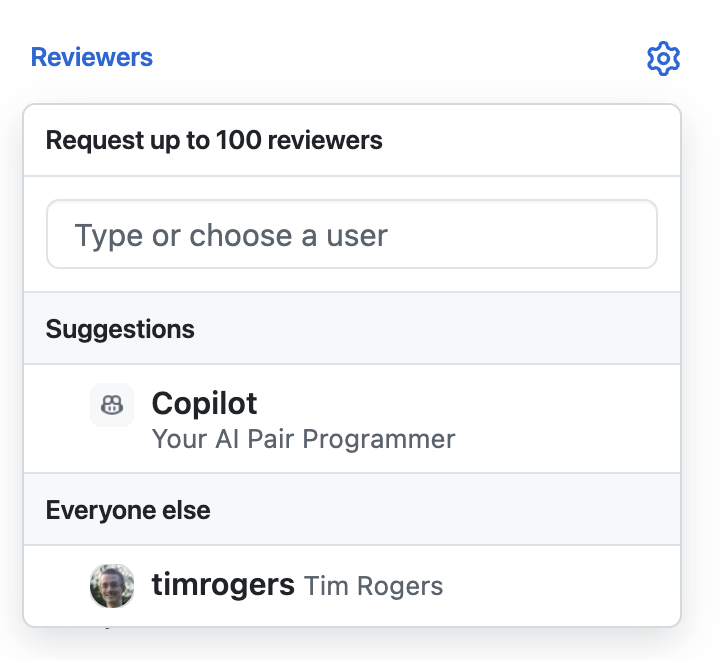Open the Reviewers settings gear icon
This screenshot has height=660, width=720.
pyautogui.click(x=663, y=58)
